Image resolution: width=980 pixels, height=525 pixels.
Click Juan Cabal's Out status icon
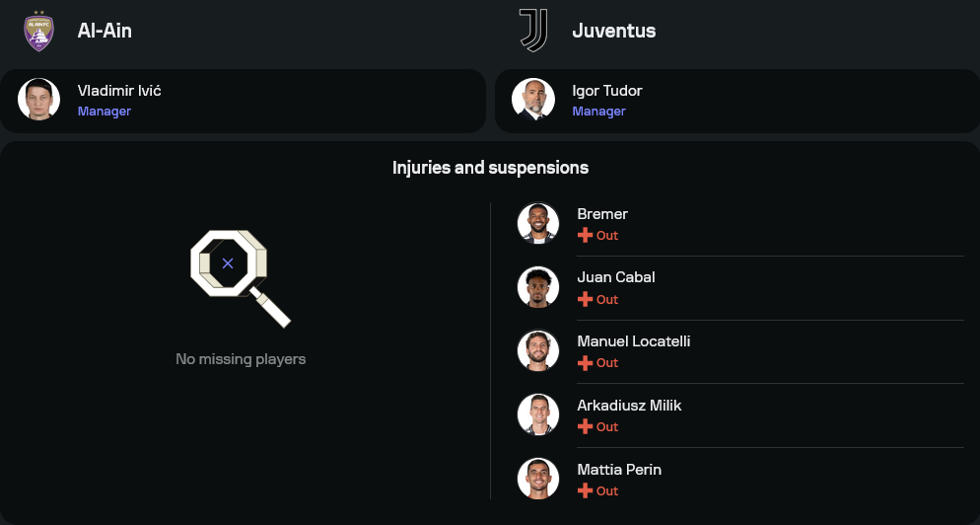coord(585,299)
